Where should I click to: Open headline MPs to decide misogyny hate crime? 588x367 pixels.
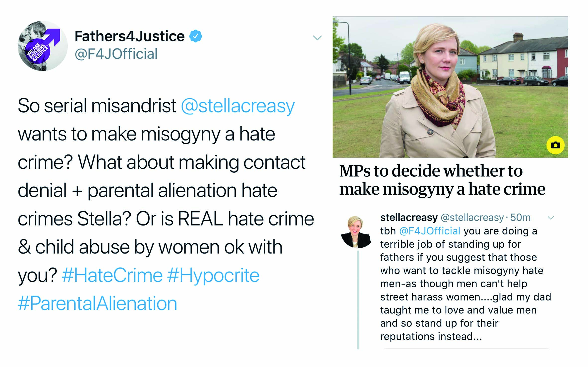click(x=442, y=180)
